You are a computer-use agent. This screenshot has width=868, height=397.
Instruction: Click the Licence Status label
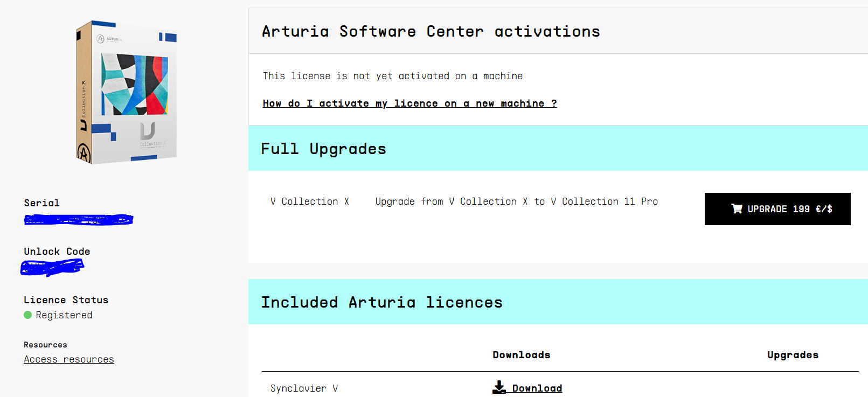click(x=66, y=300)
